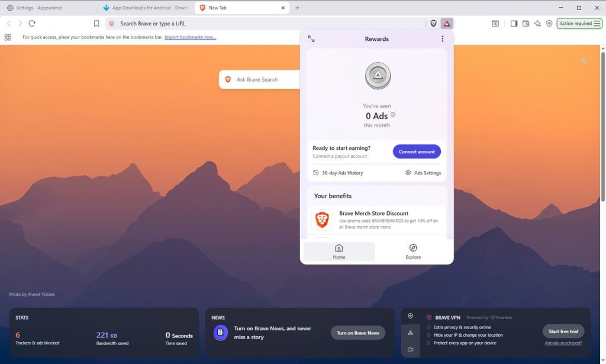Open the Brave Merch Store Discount benefit
The width and height of the screenshot is (606, 364).
tap(377, 220)
